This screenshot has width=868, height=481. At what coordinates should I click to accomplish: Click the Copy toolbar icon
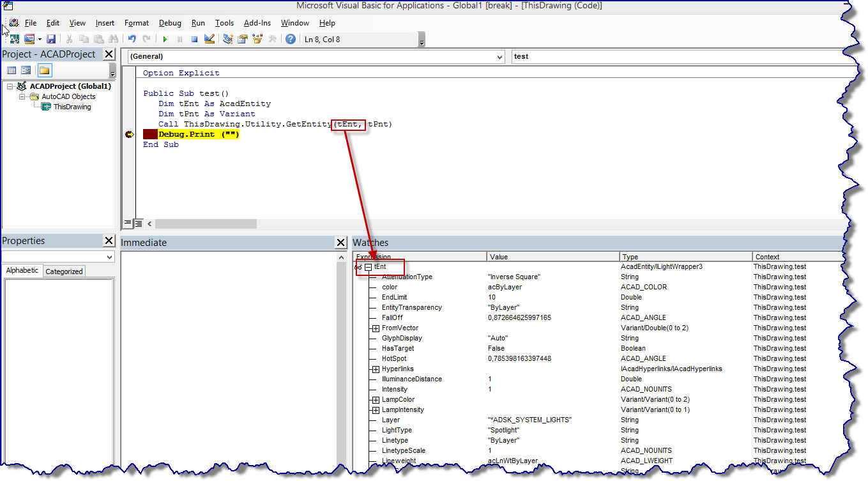pyautogui.click(x=84, y=39)
